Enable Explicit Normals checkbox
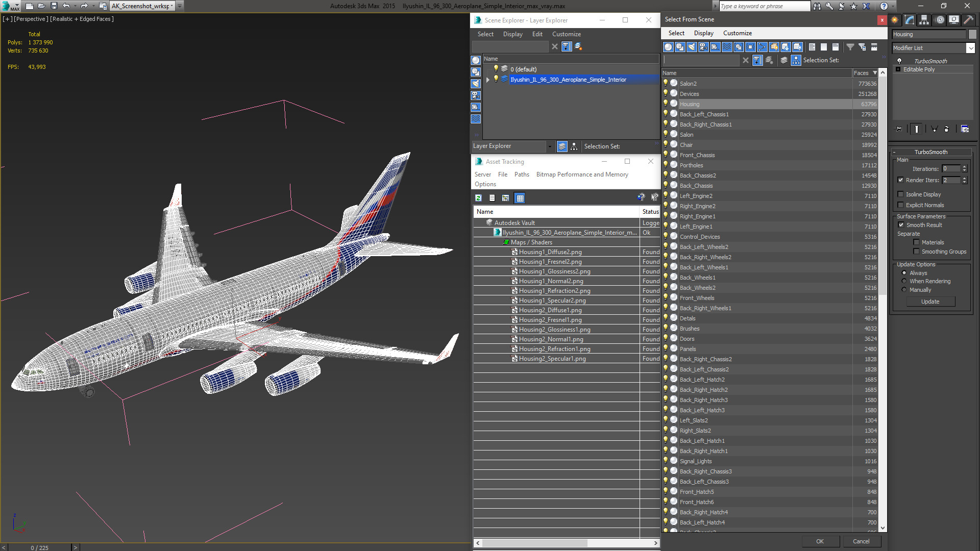980x551 pixels. pyautogui.click(x=900, y=205)
